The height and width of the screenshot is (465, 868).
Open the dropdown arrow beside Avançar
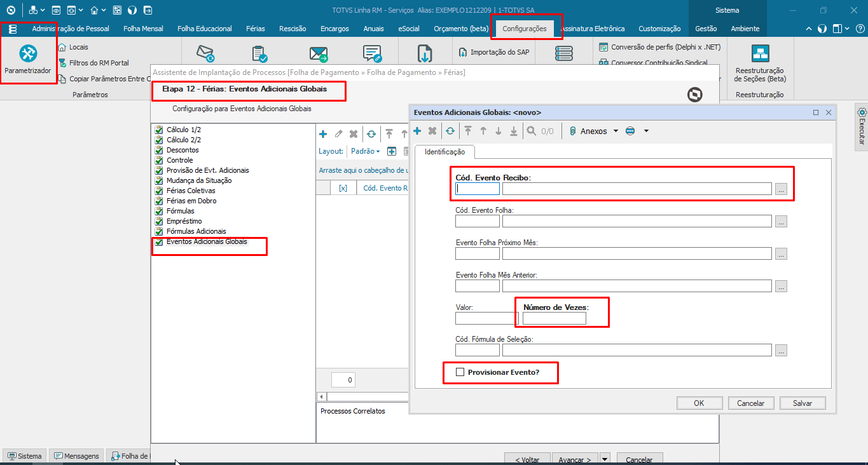pyautogui.click(x=605, y=459)
